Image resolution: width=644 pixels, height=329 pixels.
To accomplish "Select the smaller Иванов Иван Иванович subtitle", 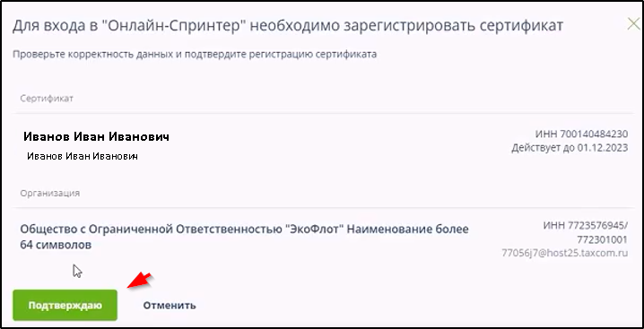I will (x=83, y=156).
